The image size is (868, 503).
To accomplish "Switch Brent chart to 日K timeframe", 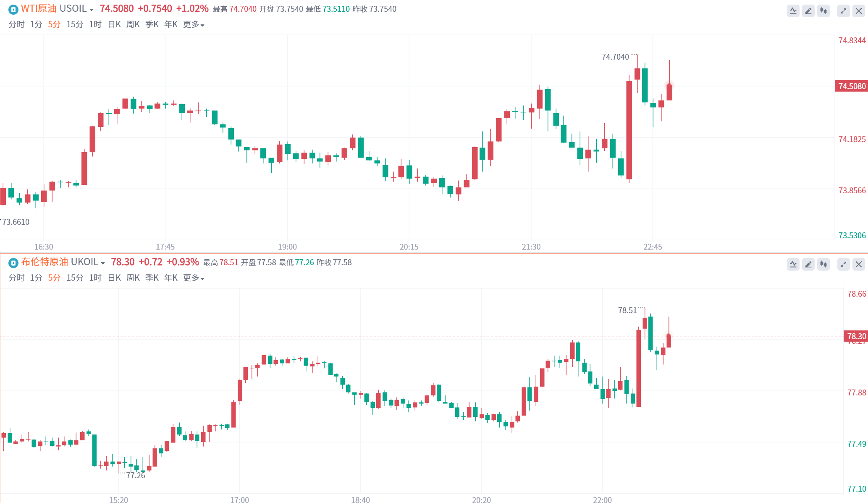I will click(114, 278).
